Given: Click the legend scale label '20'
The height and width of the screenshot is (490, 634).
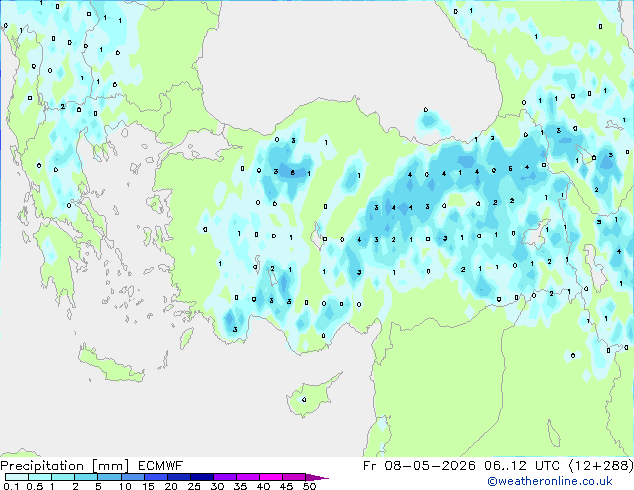Looking at the screenshot, I should pos(171,486).
